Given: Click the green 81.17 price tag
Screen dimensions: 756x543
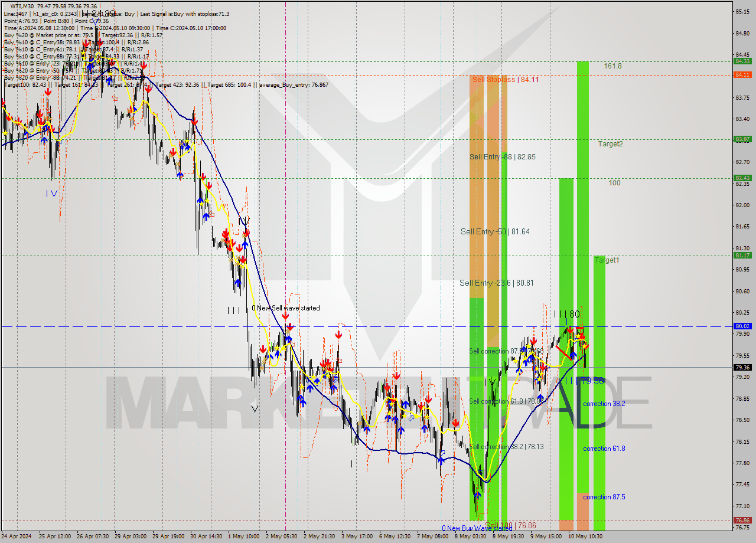Looking at the screenshot, I should 742,255.
